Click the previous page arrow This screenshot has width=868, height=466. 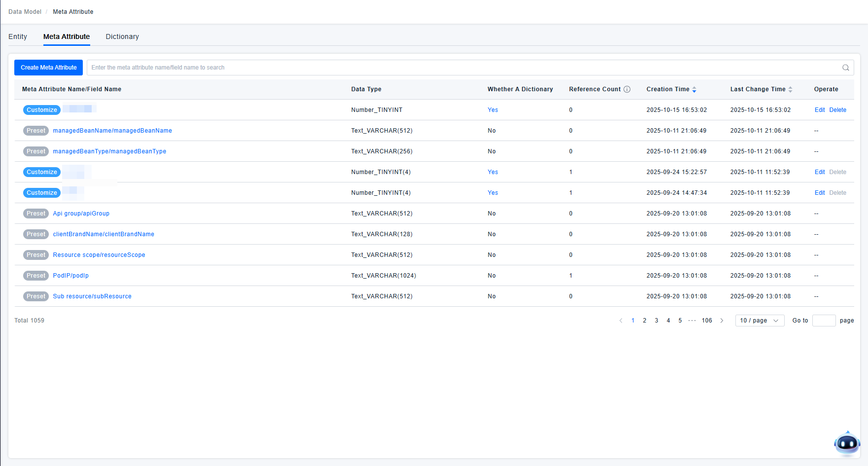coord(621,321)
